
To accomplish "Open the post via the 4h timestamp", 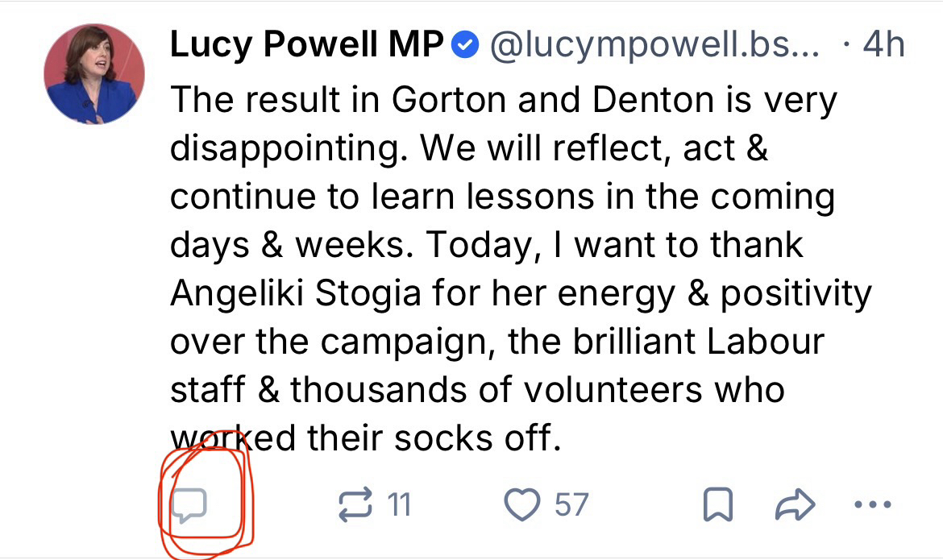I will 883,47.
